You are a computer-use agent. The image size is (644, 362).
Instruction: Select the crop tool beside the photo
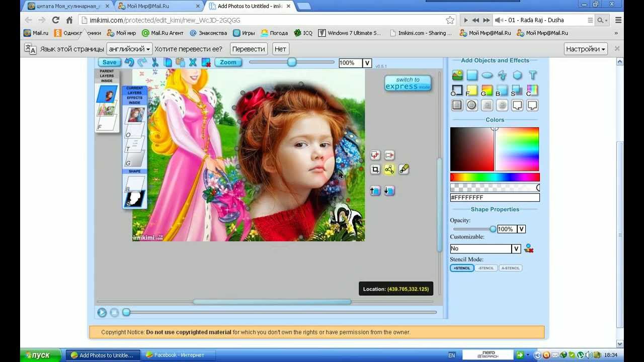375,169
